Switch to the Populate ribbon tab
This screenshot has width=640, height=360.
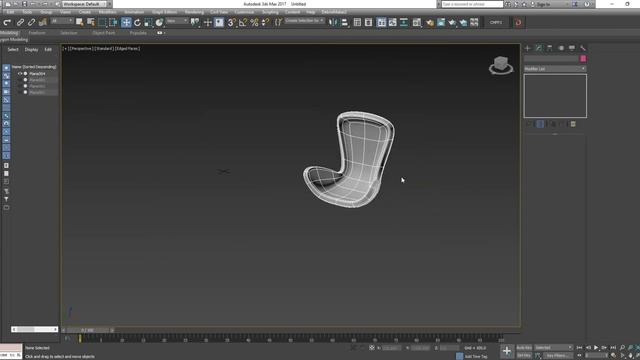tap(138, 33)
